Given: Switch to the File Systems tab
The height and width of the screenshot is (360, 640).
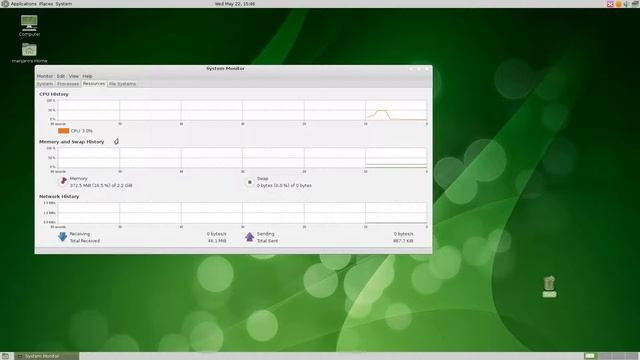Looking at the screenshot, I should point(122,84).
